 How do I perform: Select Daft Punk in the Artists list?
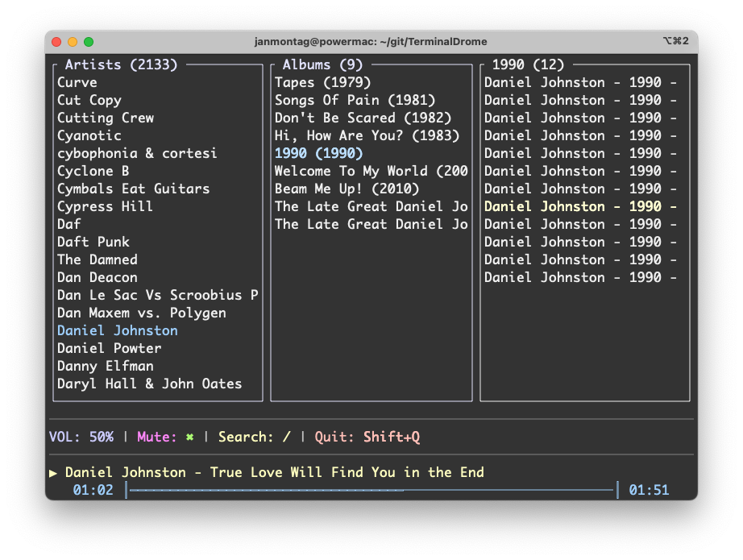pos(93,242)
